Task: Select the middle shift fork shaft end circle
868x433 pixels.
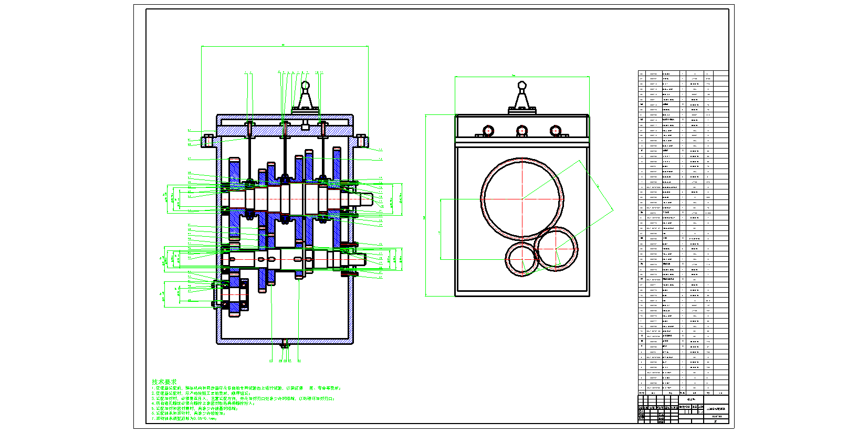Action: click(x=521, y=130)
